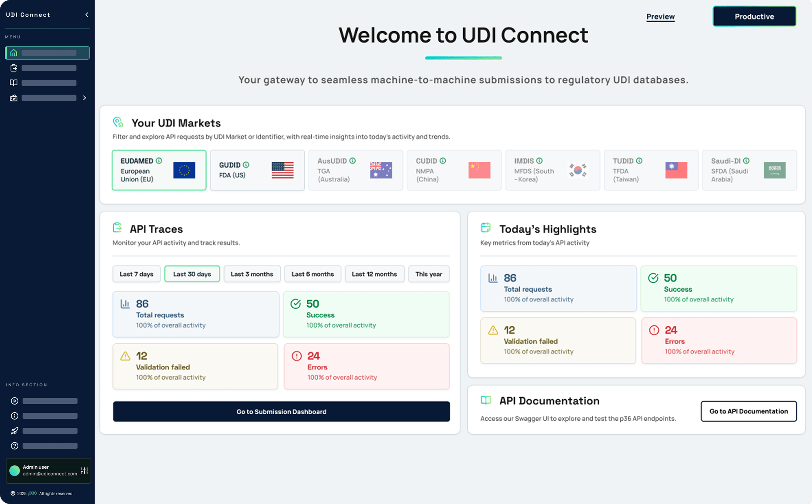Click the play-circle icon in the info section
The width and height of the screenshot is (812, 504).
15,401
